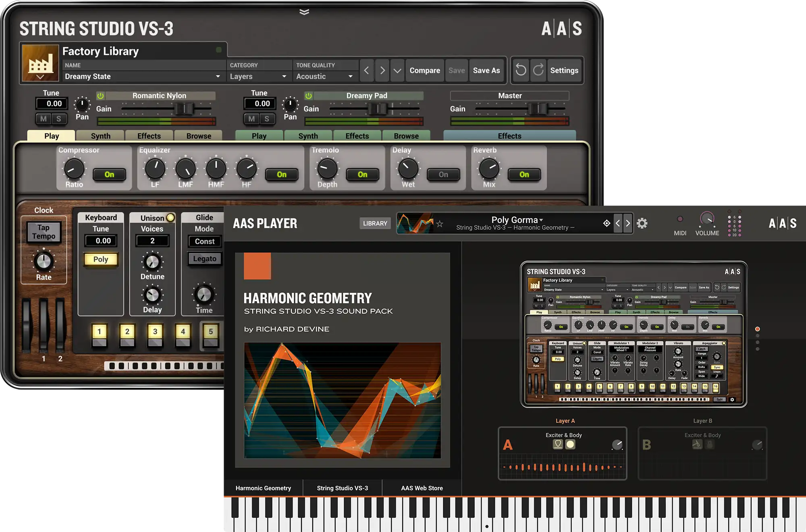Toggle Tremolo On switch
The height and width of the screenshot is (532, 806).
tap(362, 175)
